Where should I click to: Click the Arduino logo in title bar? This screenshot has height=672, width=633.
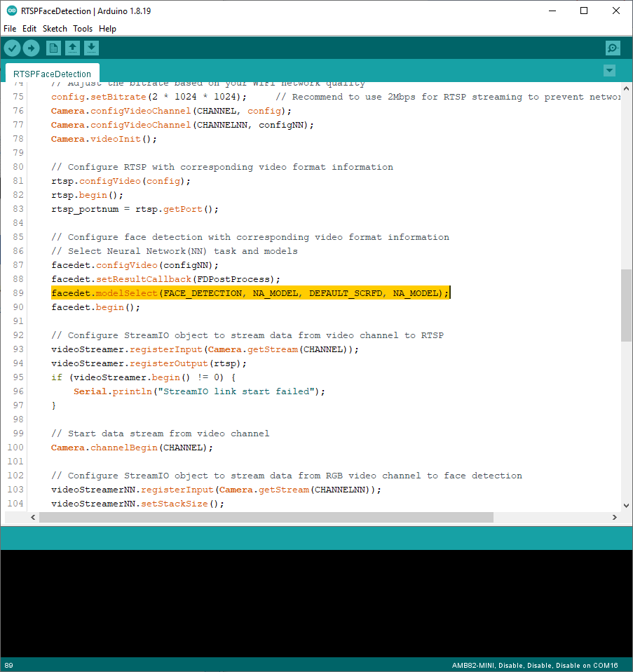11,11
